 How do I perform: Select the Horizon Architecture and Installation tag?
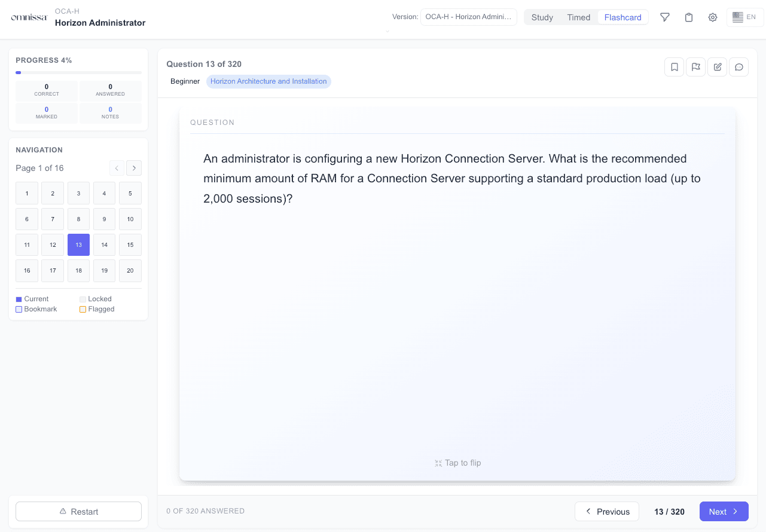tap(268, 81)
